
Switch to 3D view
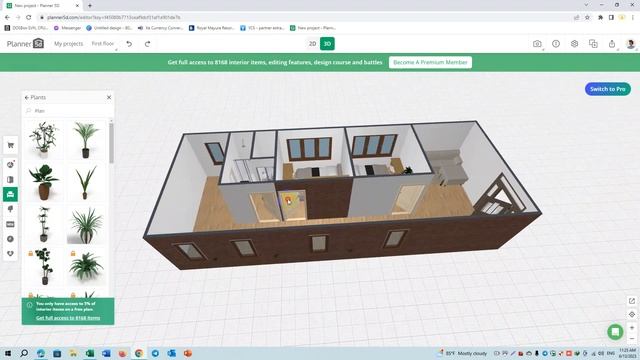[327, 44]
